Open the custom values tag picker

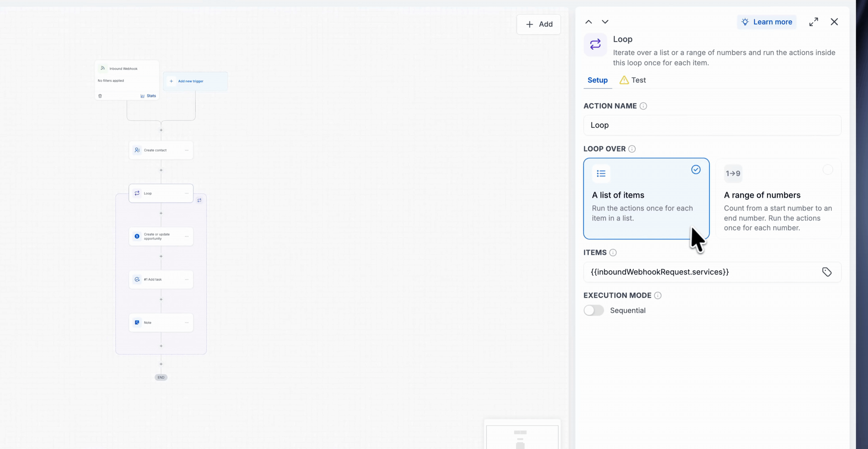pos(827,272)
